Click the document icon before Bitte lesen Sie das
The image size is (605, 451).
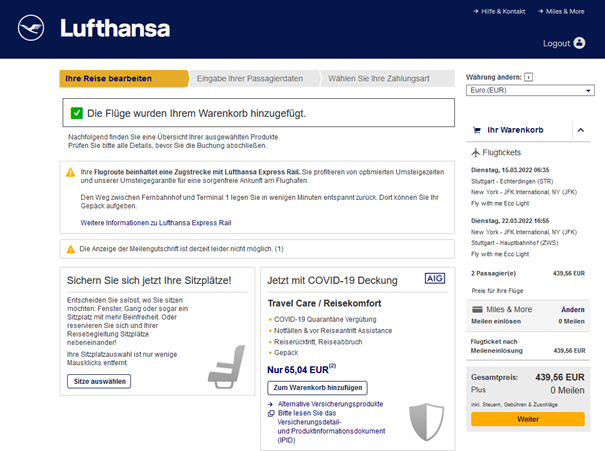click(271, 413)
